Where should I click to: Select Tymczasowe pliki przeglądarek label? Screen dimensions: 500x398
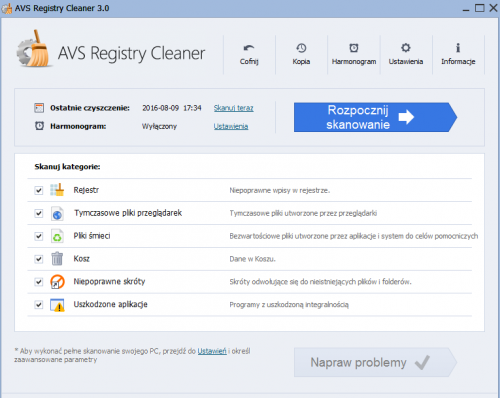click(128, 213)
